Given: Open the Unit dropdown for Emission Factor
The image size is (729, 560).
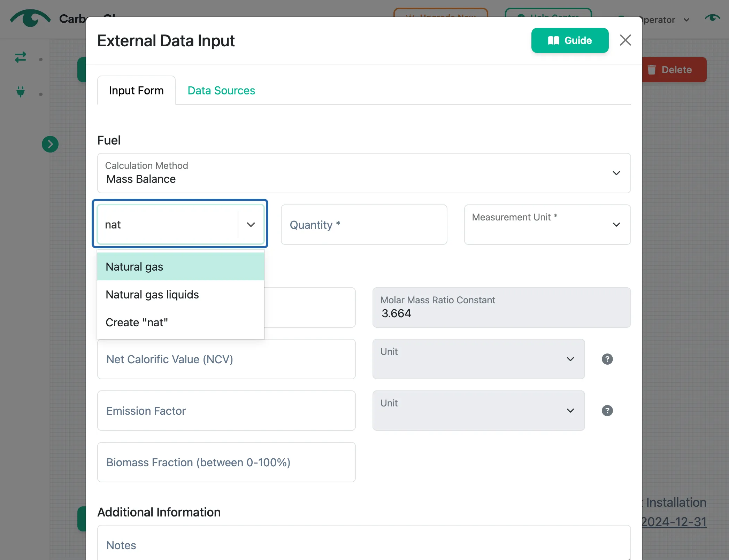Looking at the screenshot, I should point(478,411).
